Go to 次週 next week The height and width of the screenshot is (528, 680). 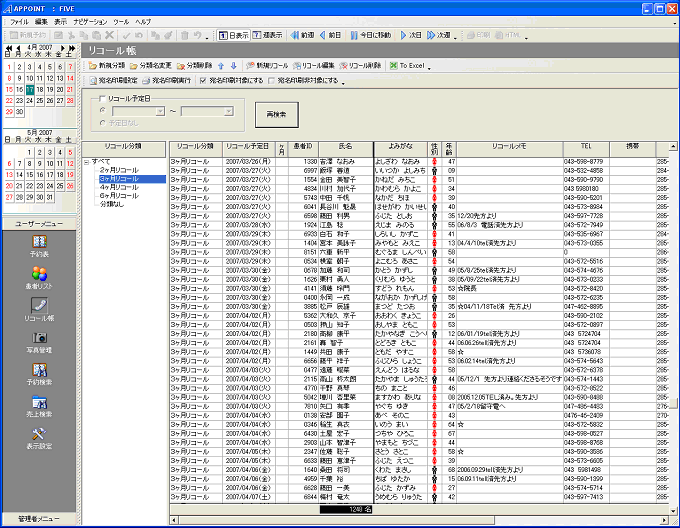[439, 35]
